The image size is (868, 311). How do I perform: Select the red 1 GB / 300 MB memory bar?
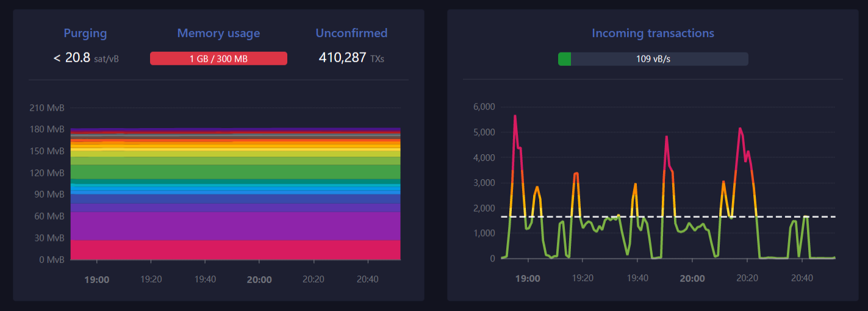click(x=218, y=59)
